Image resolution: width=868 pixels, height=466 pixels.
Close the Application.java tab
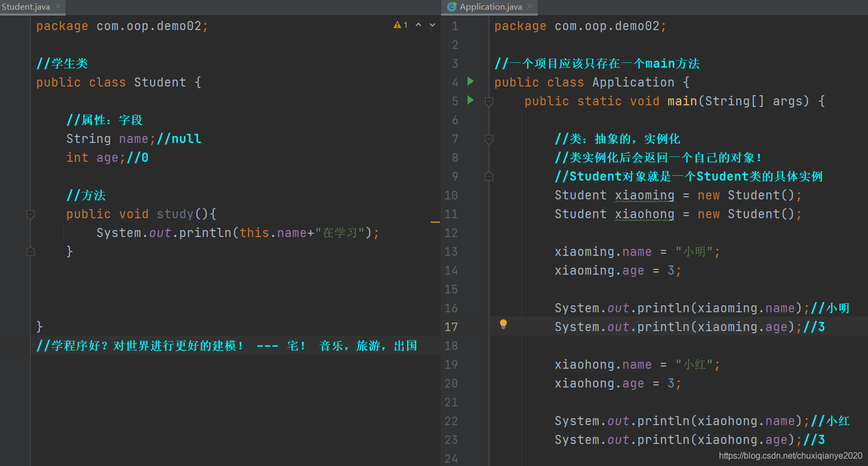[x=530, y=7]
